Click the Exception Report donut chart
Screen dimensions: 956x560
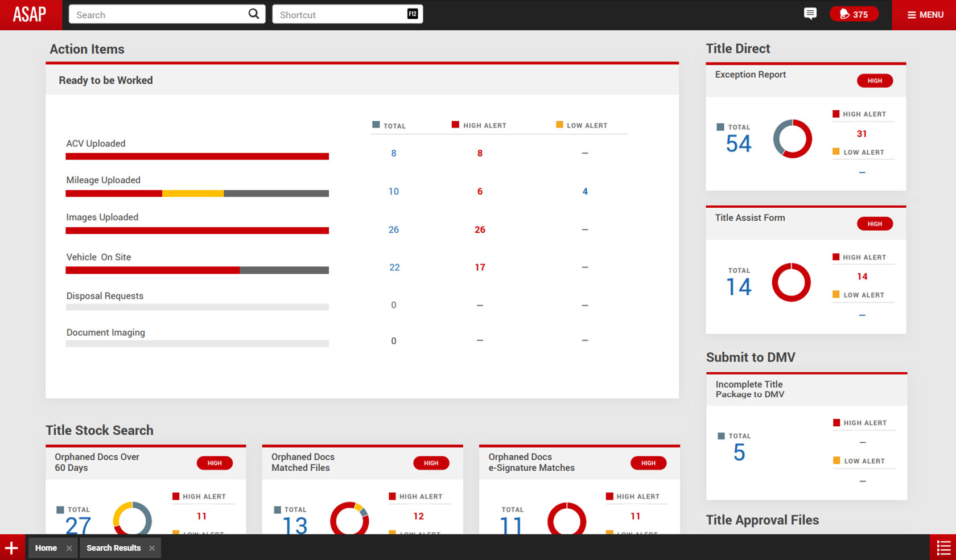(792, 139)
